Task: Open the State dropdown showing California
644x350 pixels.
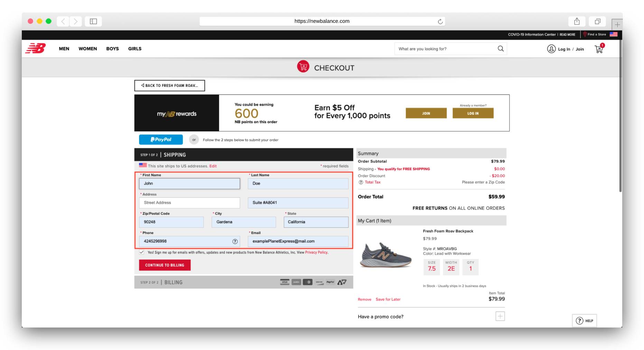Action: click(316, 222)
